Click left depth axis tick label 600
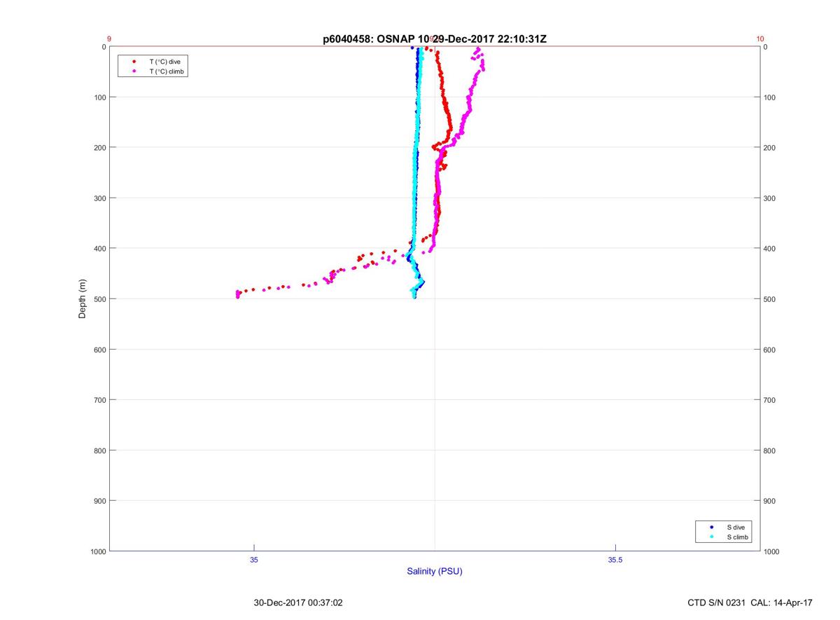The height and width of the screenshot is (620, 840). [100, 350]
